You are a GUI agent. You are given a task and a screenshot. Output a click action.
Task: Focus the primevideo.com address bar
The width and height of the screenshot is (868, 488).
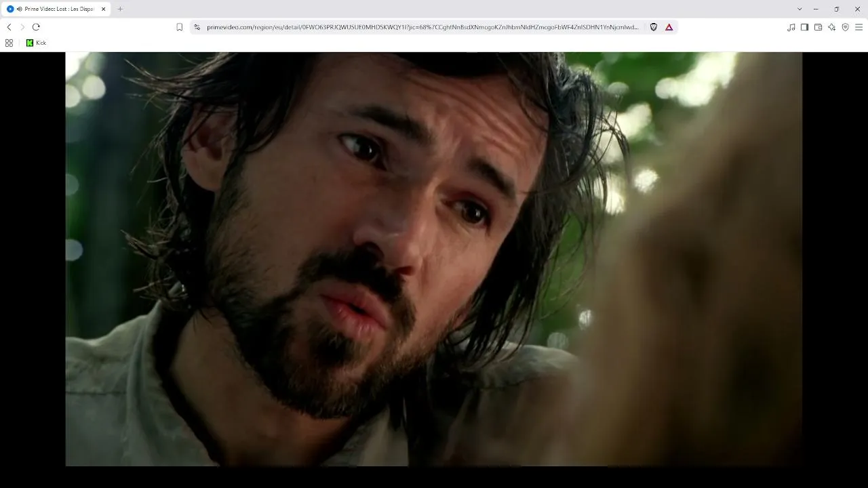(x=422, y=27)
